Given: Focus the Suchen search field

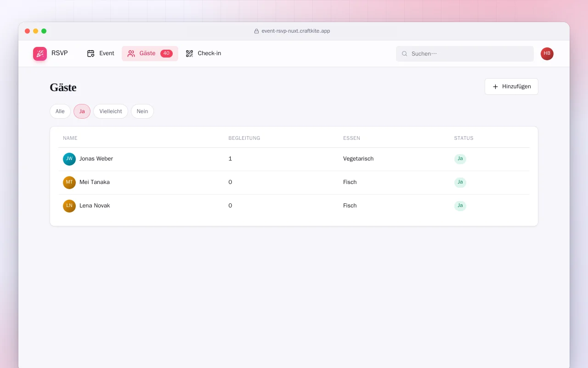Looking at the screenshot, I should [x=465, y=54].
